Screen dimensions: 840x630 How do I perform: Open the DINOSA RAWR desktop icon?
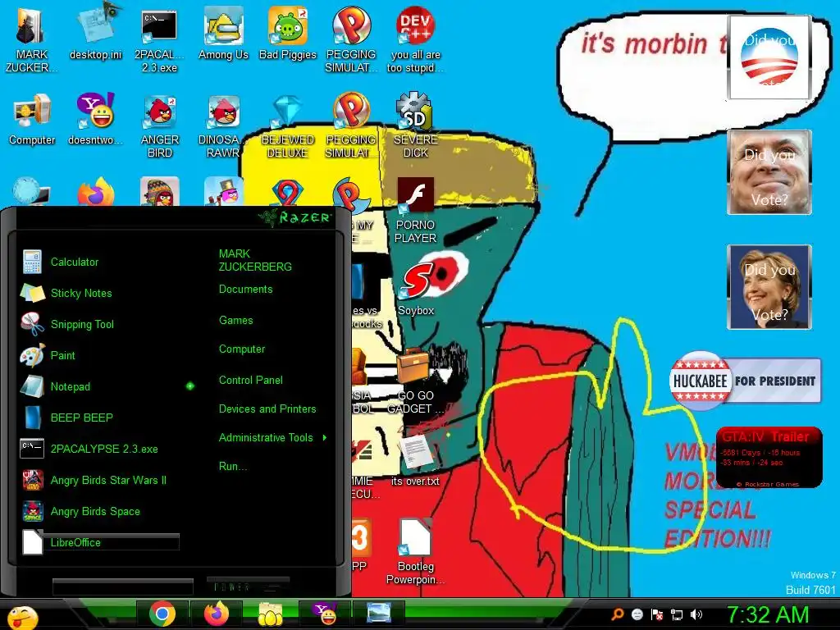click(x=223, y=126)
